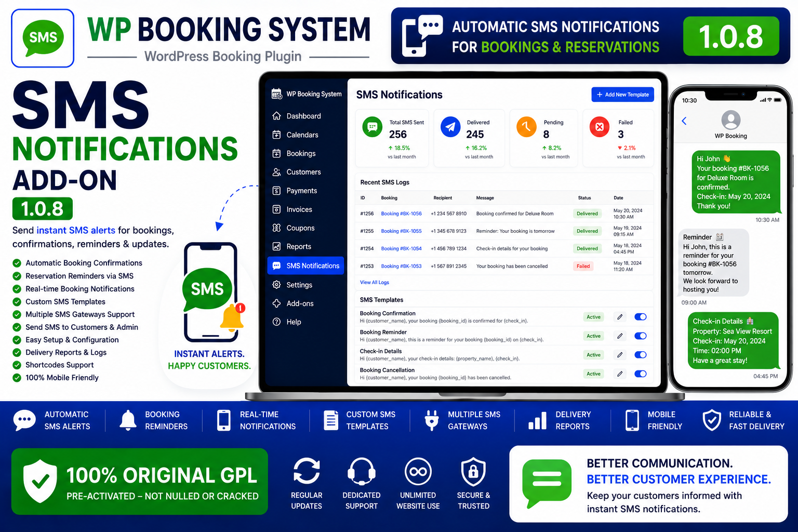Screen dimensions: 798x532
Task: Click the Failed red X icon
Action: 600,127
